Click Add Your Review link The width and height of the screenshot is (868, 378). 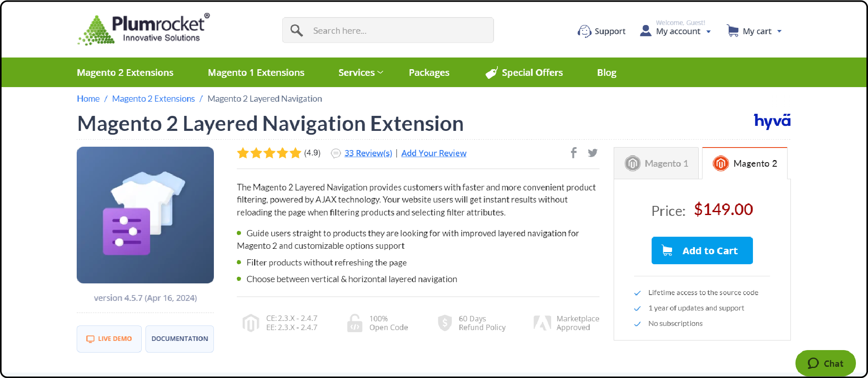tap(434, 153)
